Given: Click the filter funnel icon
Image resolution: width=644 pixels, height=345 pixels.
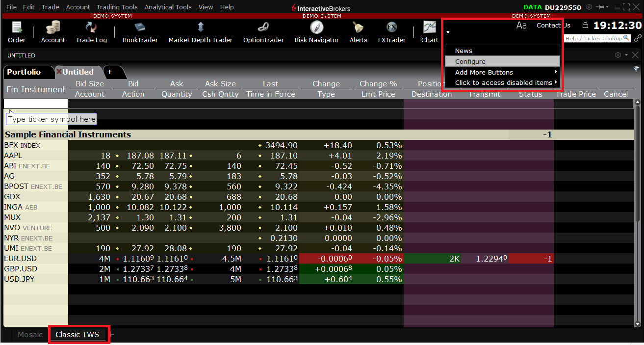Looking at the screenshot, I should pos(636,69).
